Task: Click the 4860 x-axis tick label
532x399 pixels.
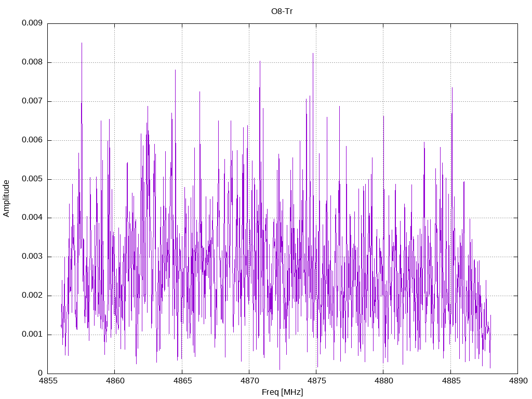Action: click(115, 381)
